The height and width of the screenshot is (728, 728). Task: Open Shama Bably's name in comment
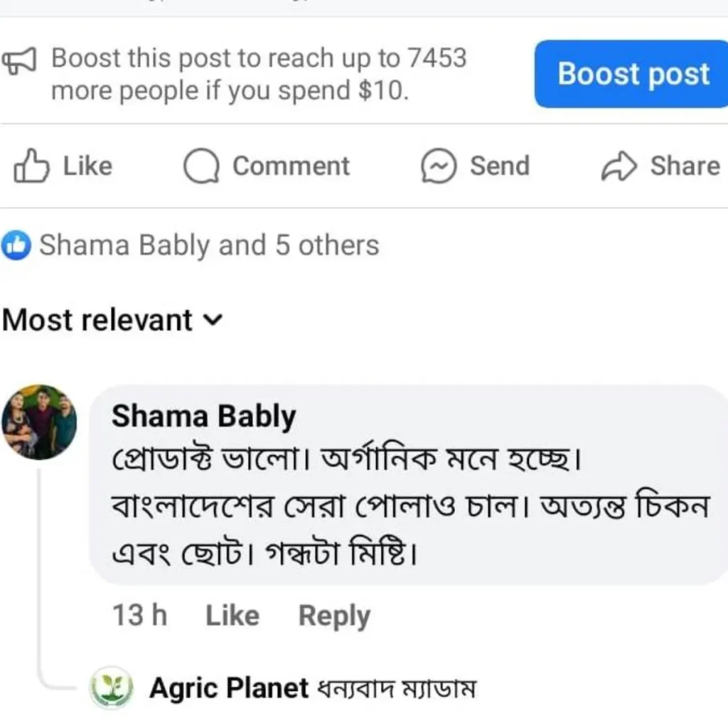tap(203, 417)
